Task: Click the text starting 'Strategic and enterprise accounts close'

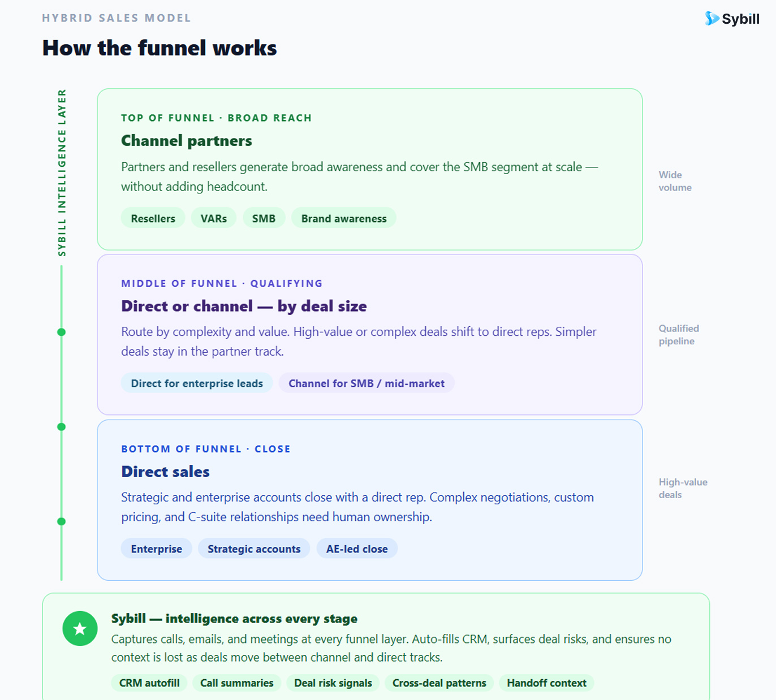Action: pyautogui.click(x=357, y=507)
